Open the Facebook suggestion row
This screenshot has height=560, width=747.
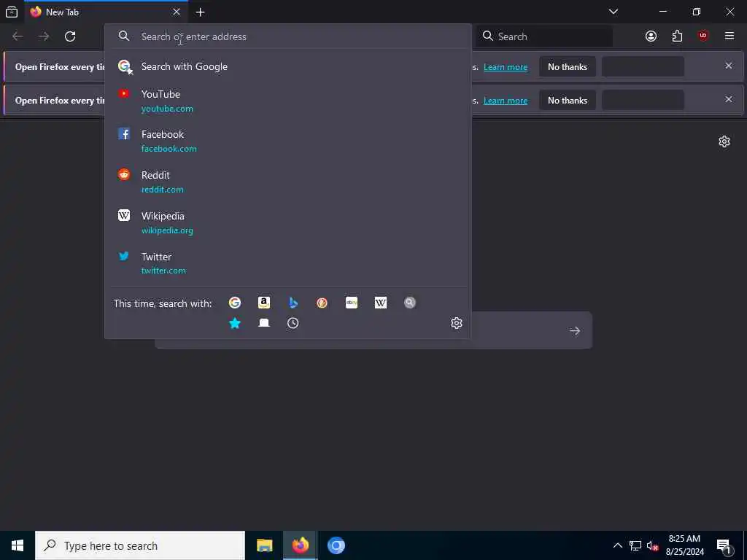(287, 141)
